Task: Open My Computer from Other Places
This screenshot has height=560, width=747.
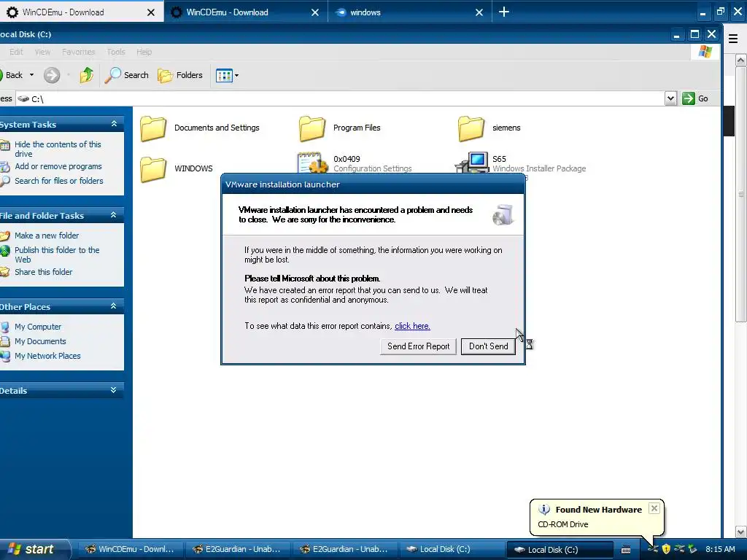Action: point(38,327)
